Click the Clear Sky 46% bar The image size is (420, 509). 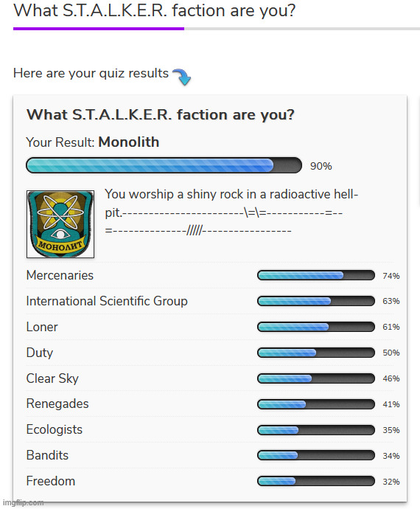(x=316, y=378)
